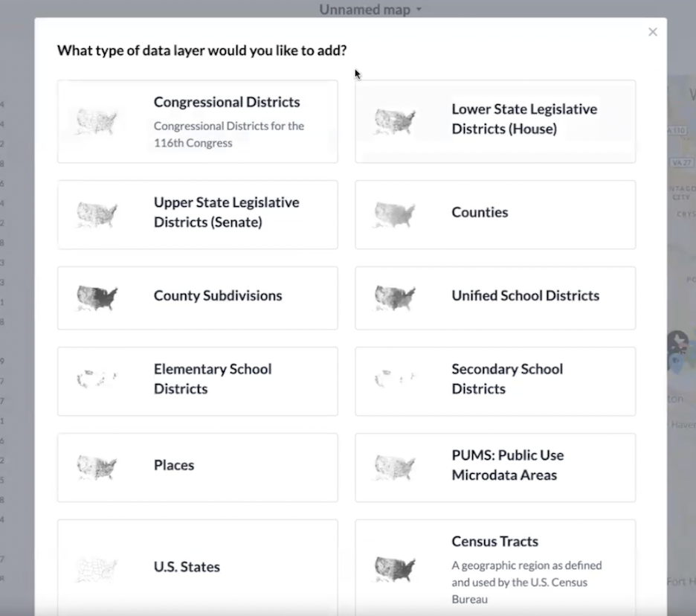This screenshot has height=616, width=696.
Task: Click the U.S. States map thumbnail
Action: pos(97,569)
